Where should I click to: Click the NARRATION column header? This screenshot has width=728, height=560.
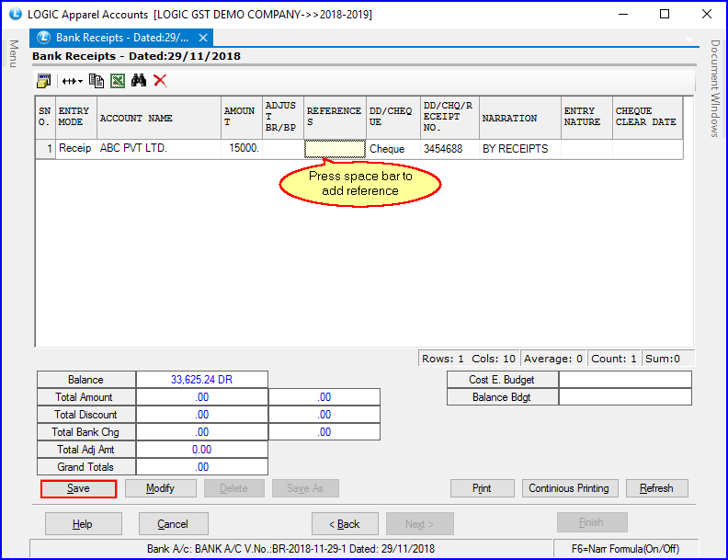[x=520, y=118]
